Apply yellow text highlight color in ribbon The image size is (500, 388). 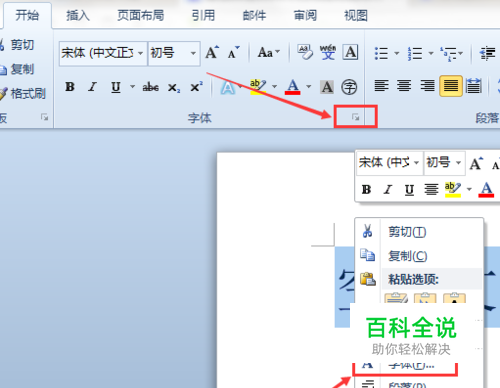pyautogui.click(x=258, y=87)
